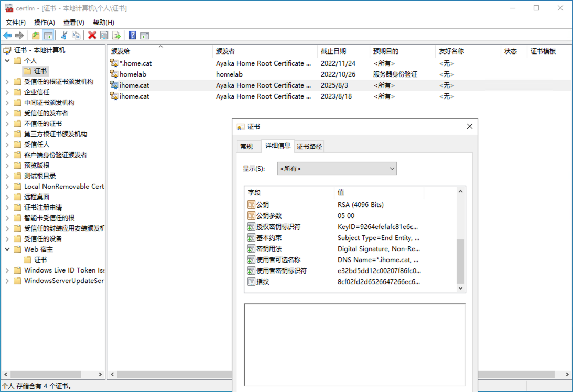Click the Copy toolbar icon

(76, 35)
